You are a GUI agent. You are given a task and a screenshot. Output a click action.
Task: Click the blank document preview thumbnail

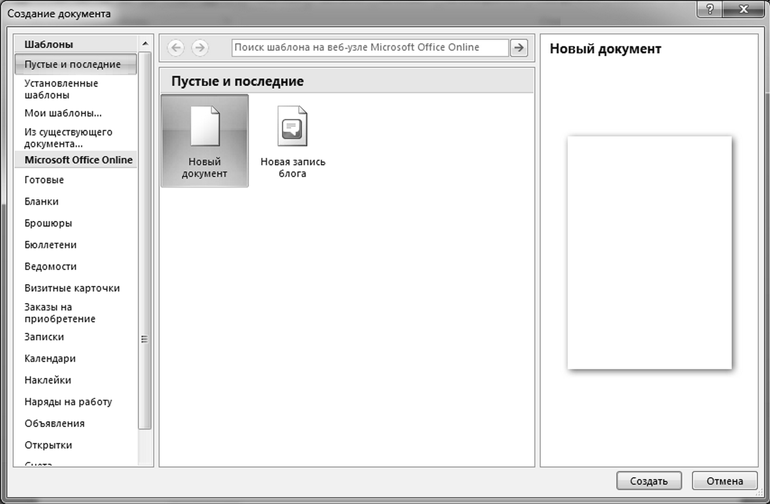[x=649, y=252]
